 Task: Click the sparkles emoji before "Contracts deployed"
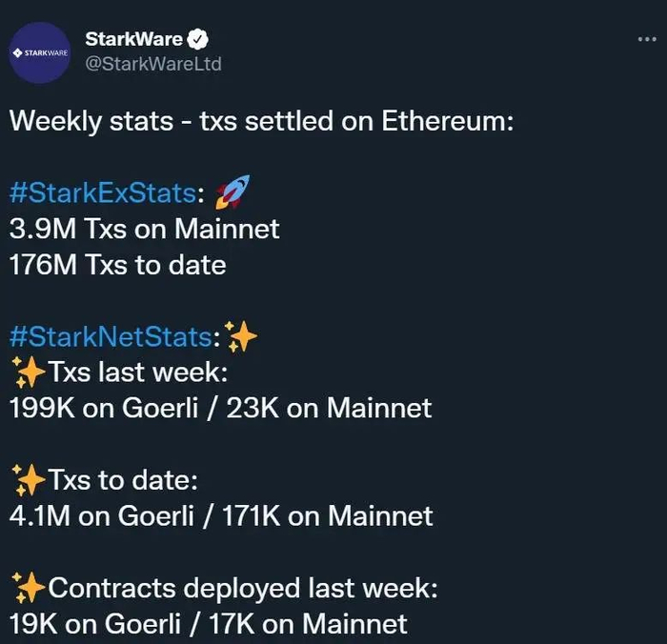[x=29, y=589]
